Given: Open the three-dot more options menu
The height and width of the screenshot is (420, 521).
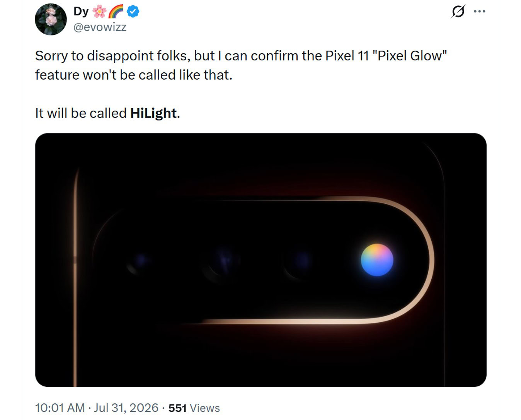Looking at the screenshot, I should (x=479, y=12).
